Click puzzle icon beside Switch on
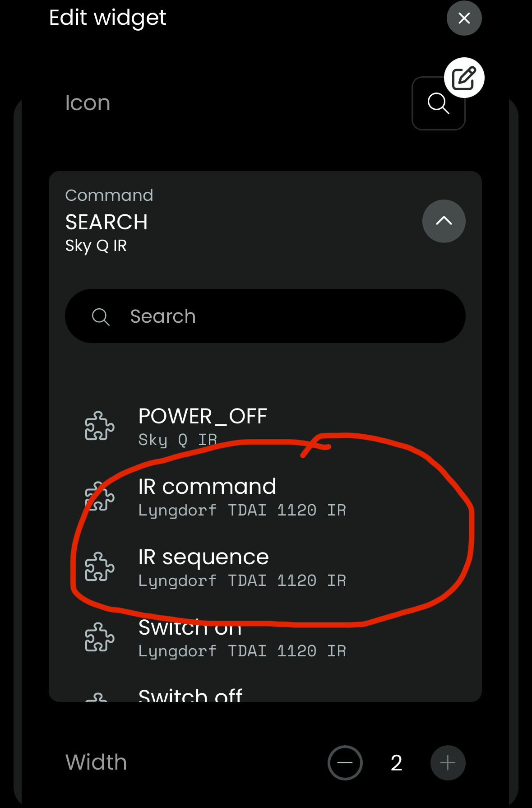The width and height of the screenshot is (532, 808). pos(100,637)
